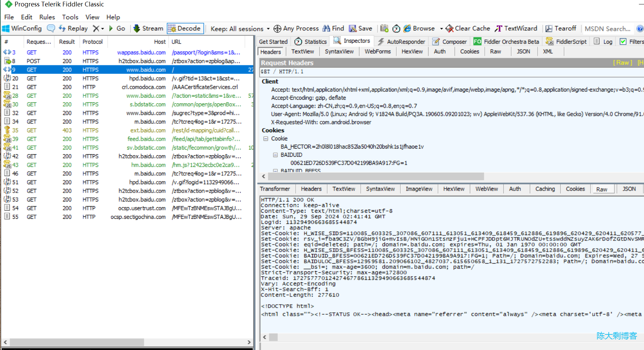Click the Clear Cache icon

click(x=450, y=28)
